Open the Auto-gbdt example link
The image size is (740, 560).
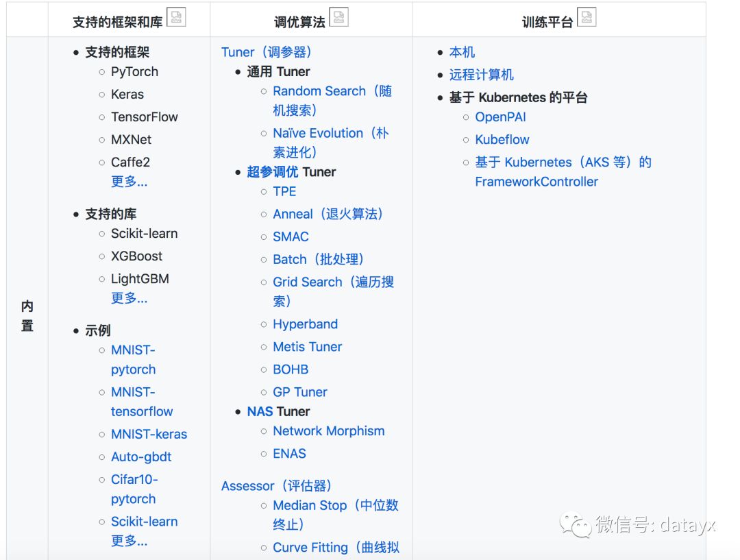pyautogui.click(x=141, y=456)
